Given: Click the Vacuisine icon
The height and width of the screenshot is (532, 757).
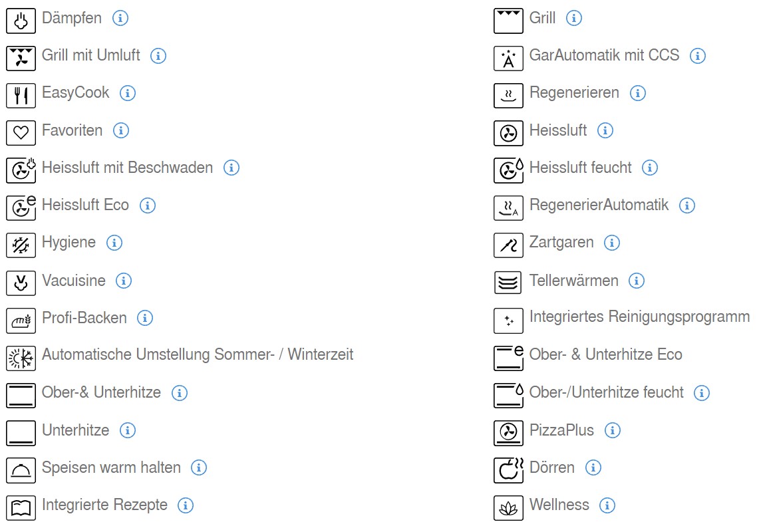Looking at the screenshot, I should pos(21,283).
